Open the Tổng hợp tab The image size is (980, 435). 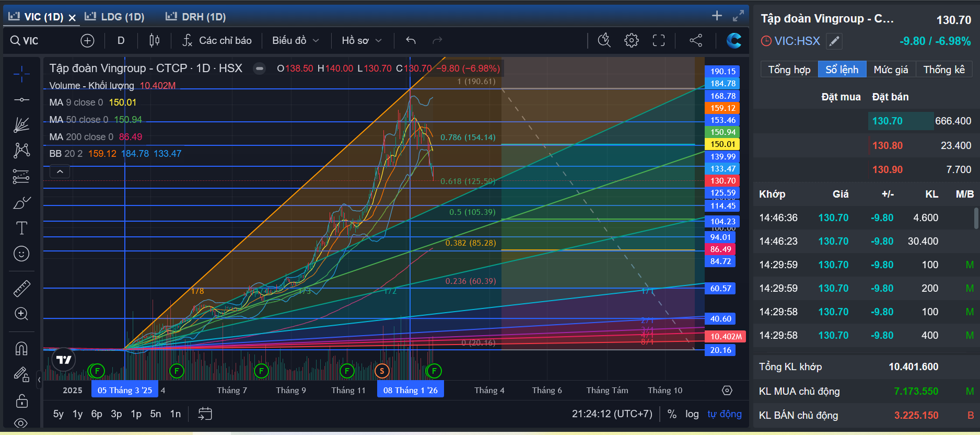pos(789,70)
